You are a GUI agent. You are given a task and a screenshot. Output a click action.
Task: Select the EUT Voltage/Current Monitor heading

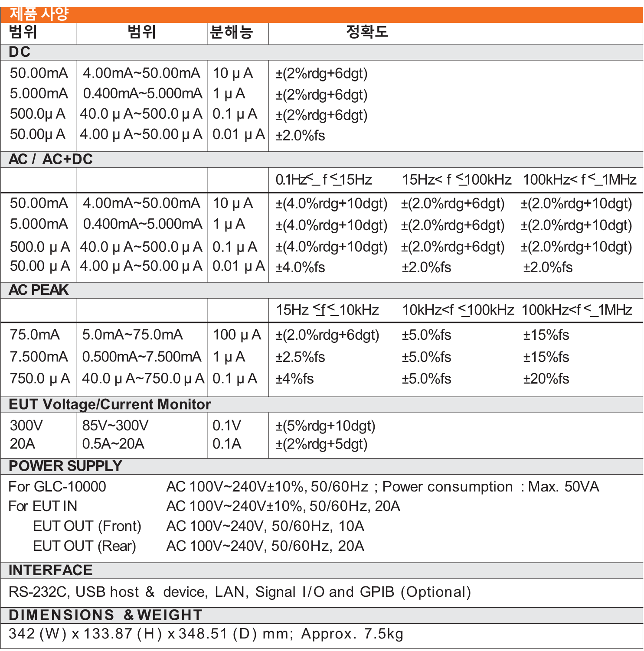pyautogui.click(x=110, y=404)
